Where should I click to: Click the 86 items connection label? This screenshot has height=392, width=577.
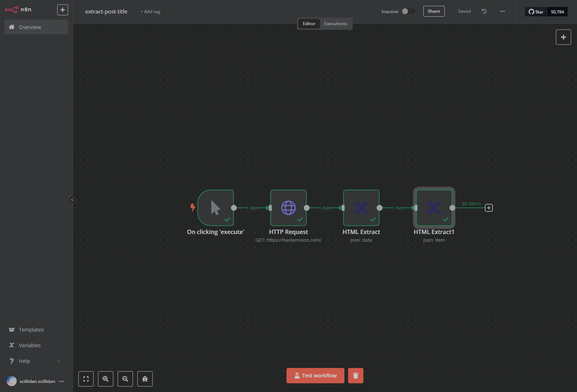[x=471, y=204]
